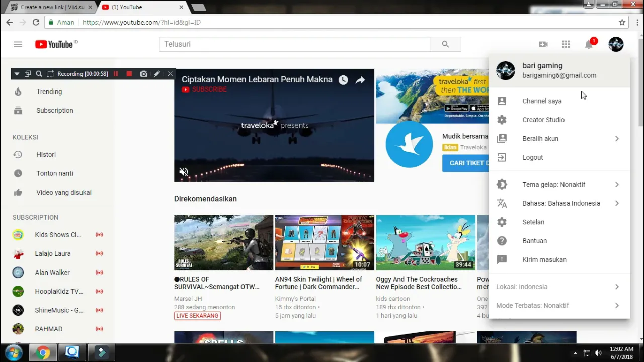
Task: Click the Mode Terbatas: Nonaktif label
Action: point(532,305)
